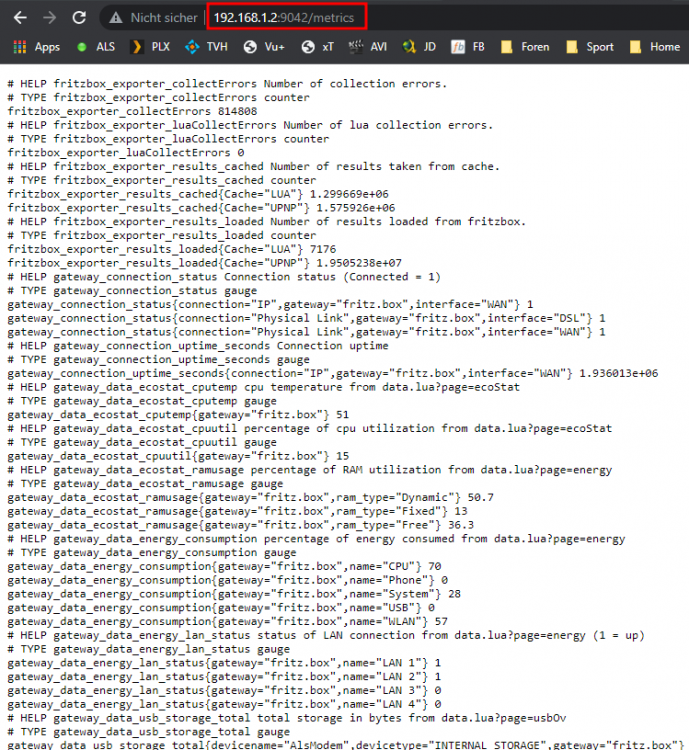Click HELP line for gateway_connection_status
This screenshot has width=689, height=750.
[x=224, y=277]
